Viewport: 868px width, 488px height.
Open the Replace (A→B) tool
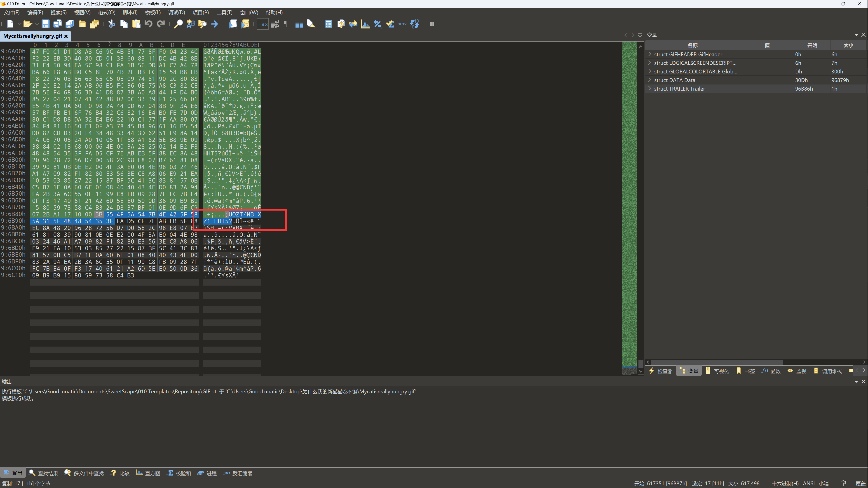[190, 24]
